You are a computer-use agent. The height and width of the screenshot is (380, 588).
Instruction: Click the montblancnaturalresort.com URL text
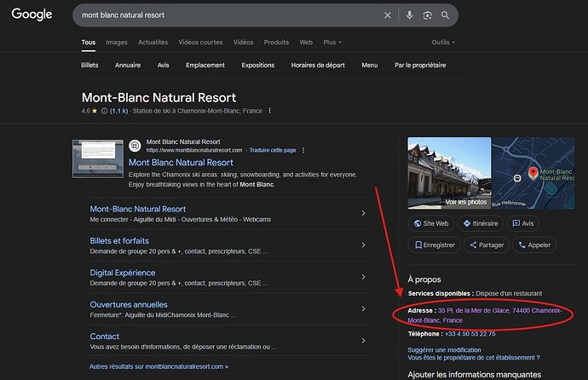tap(194, 150)
